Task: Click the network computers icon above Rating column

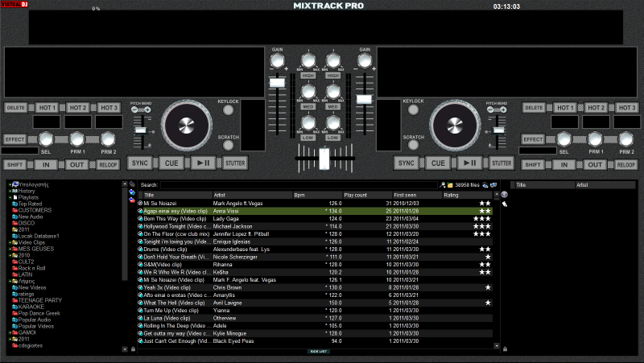Action: pyautogui.click(x=493, y=185)
